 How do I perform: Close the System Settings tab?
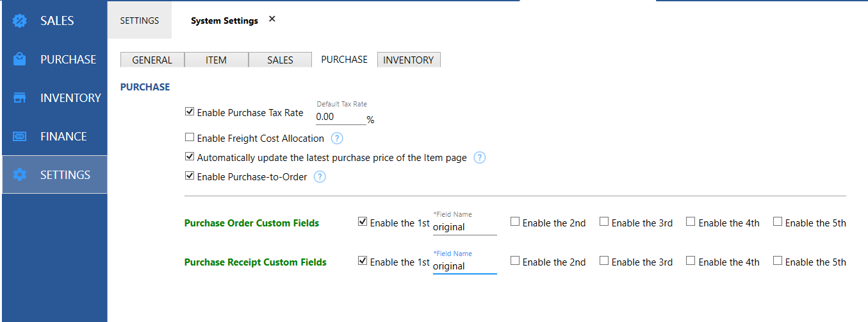point(272,19)
